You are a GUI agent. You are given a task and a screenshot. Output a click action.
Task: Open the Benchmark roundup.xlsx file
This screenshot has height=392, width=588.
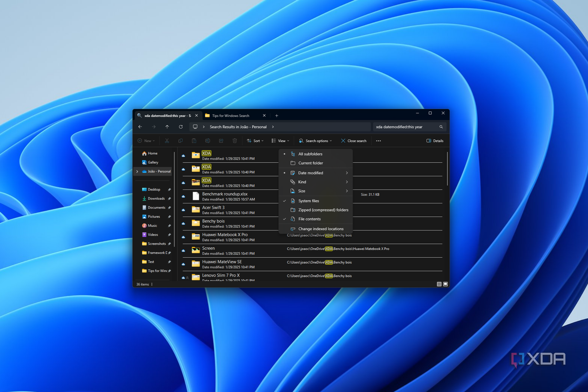click(224, 194)
